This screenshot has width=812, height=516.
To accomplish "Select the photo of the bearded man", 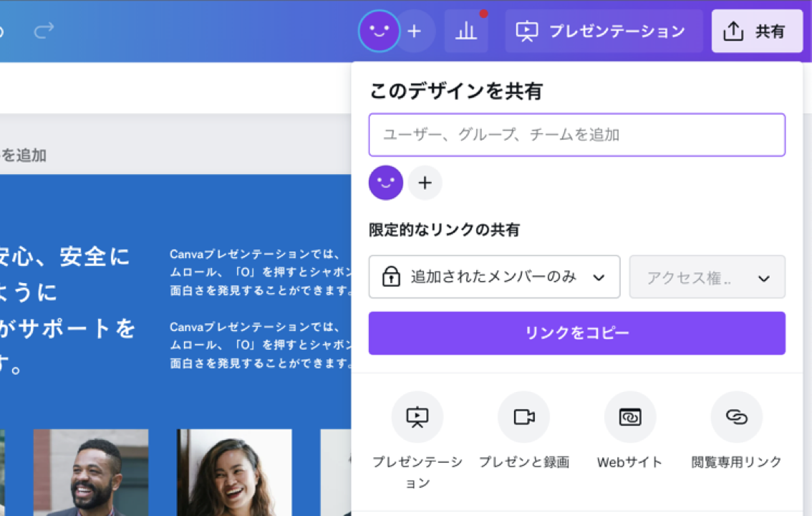I will (91, 472).
